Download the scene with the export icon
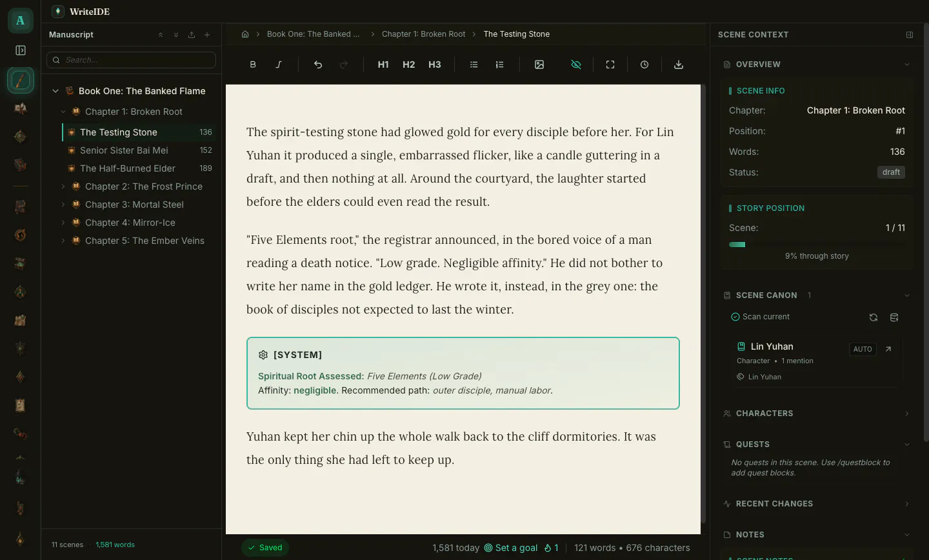The width and height of the screenshot is (929, 560). [679, 65]
